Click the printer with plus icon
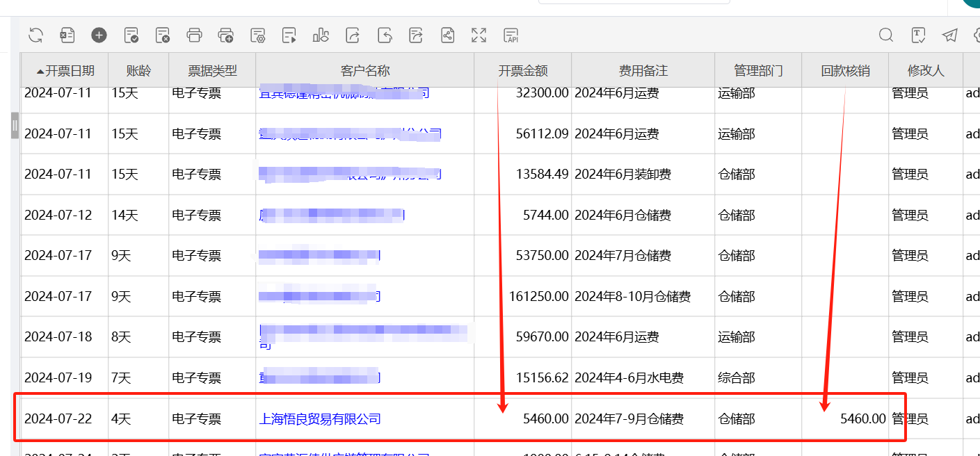This screenshot has height=456, width=980. click(x=226, y=35)
